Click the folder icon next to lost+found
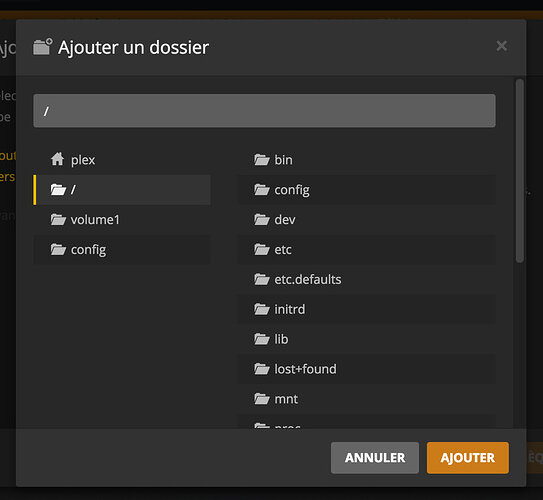Screen dimensions: 543x500 coord(261,369)
